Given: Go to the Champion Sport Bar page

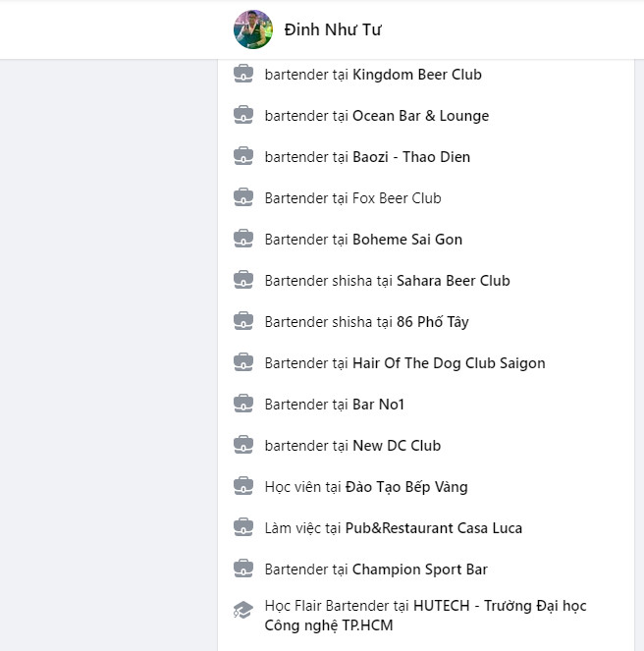Looking at the screenshot, I should coord(419,570).
